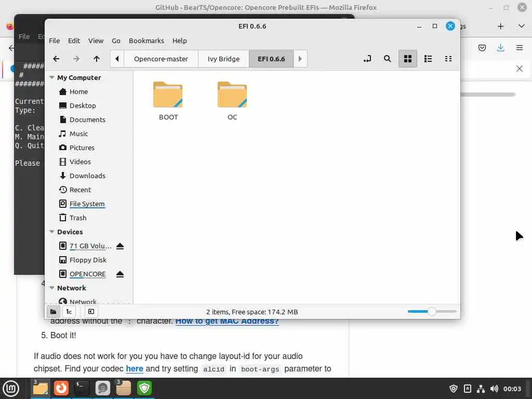Open the clock showing 00:03
This screenshot has width=532, height=399.
coord(512,389)
